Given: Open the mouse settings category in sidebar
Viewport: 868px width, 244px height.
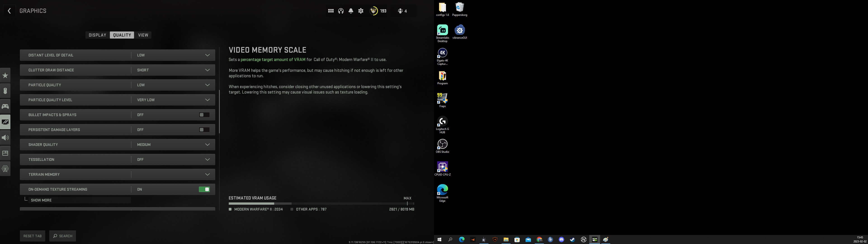Looking at the screenshot, I should [x=5, y=91].
